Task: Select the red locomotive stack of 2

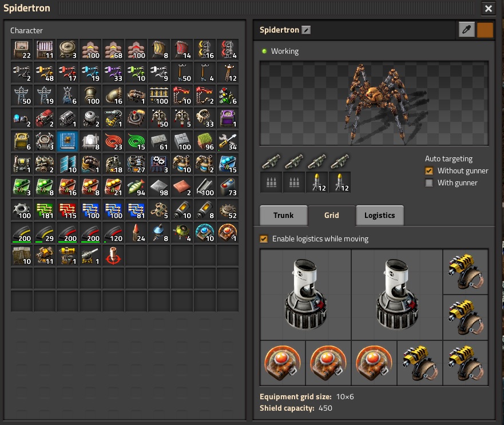Action: coord(45,118)
